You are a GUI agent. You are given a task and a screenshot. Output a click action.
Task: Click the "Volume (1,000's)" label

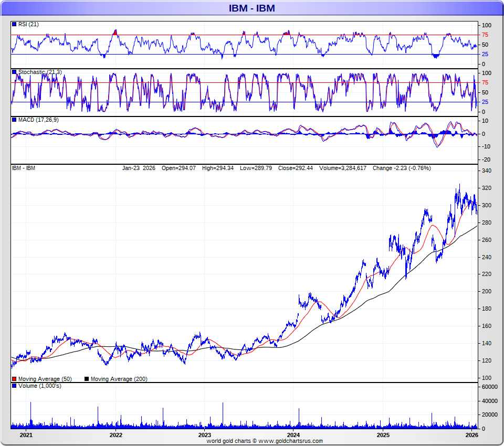tap(40, 386)
